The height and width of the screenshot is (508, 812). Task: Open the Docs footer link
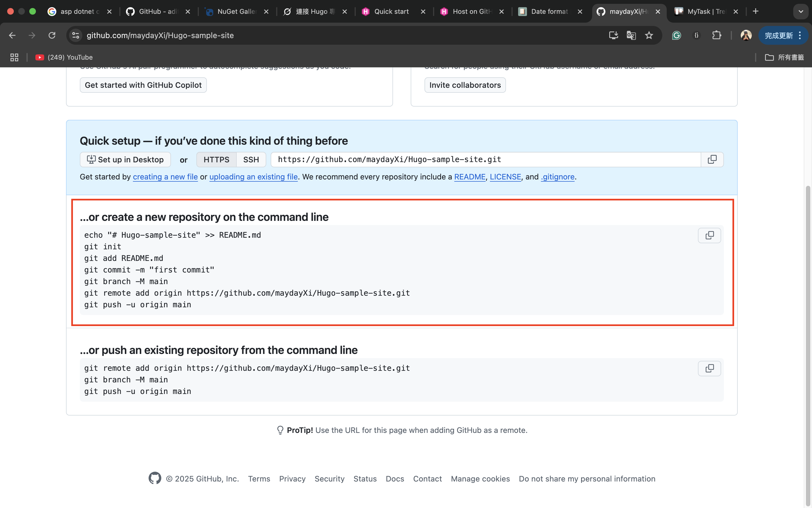[395, 479]
